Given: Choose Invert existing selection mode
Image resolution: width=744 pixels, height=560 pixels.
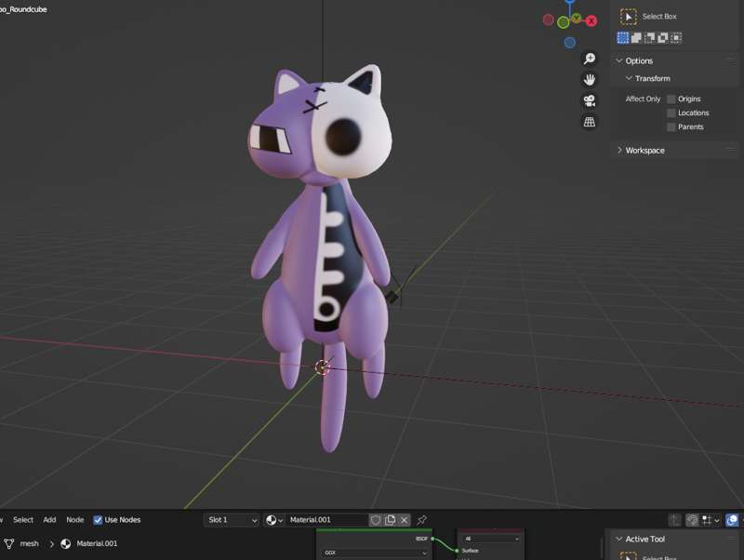Looking at the screenshot, I should tap(663, 37).
